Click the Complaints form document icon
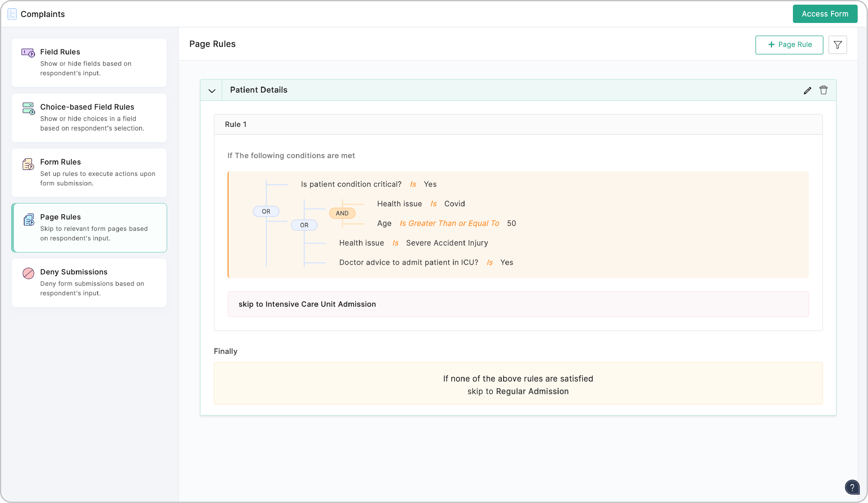The width and height of the screenshot is (868, 503). click(x=12, y=14)
